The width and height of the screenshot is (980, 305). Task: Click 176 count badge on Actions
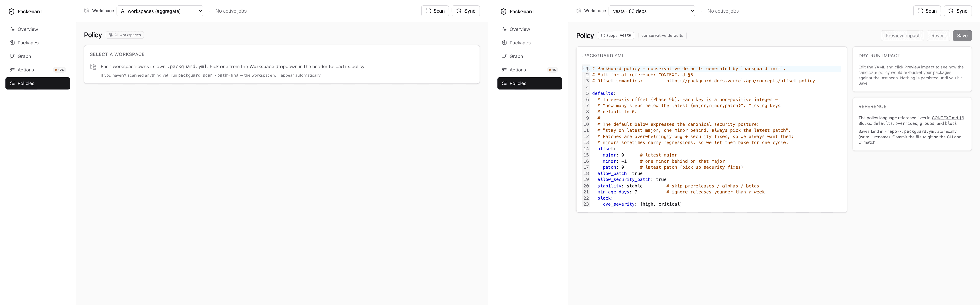pos(59,70)
